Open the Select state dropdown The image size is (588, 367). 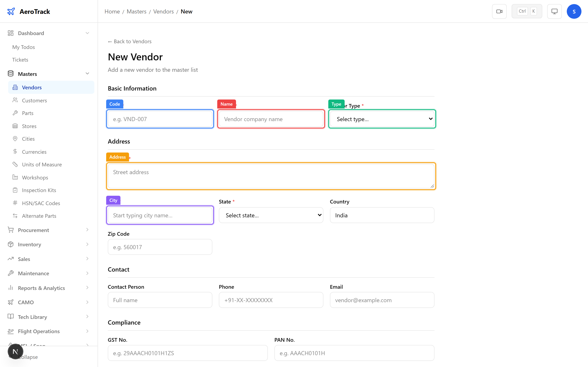271,215
